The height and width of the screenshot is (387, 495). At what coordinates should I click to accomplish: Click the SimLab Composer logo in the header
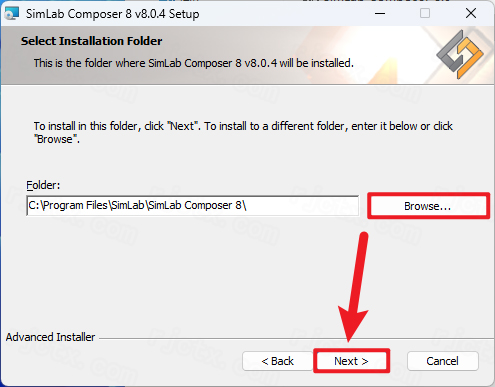[x=460, y=54]
